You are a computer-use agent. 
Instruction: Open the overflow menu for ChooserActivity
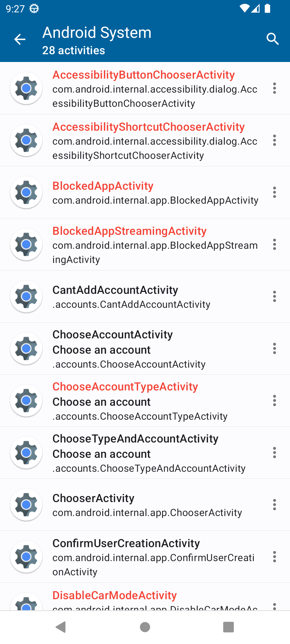point(274,505)
